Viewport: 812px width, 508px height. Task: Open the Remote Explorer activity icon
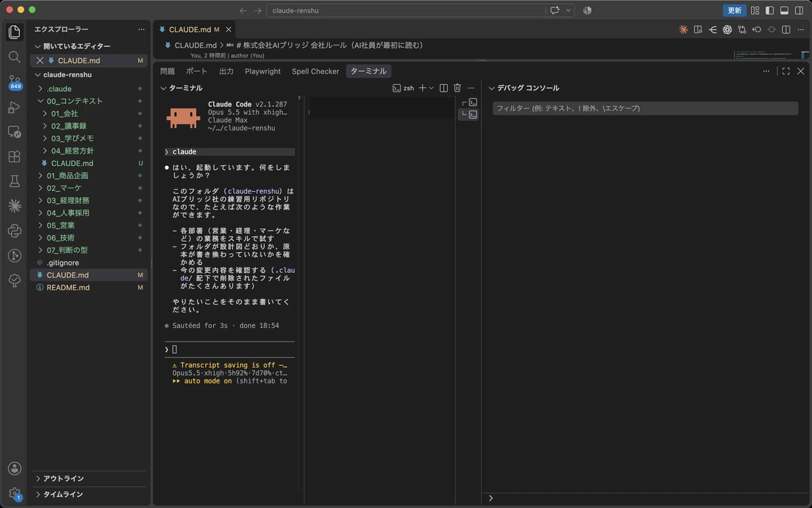[14, 132]
